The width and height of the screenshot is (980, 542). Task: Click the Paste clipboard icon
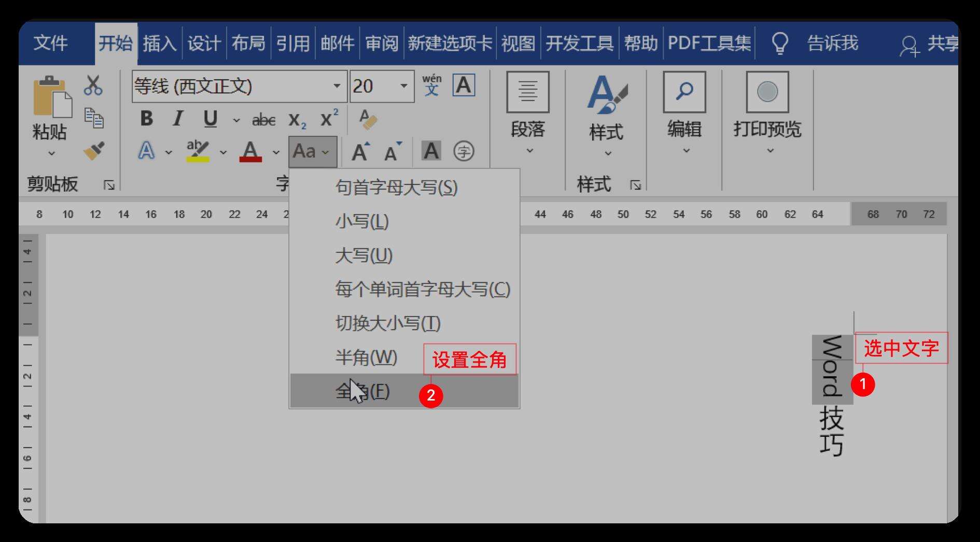52,96
